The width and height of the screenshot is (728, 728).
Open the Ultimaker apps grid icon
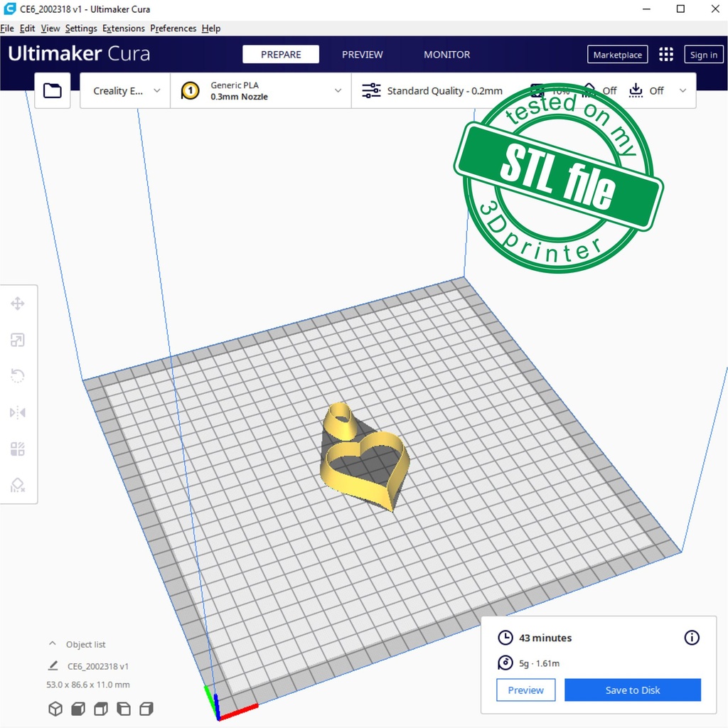[x=665, y=55]
